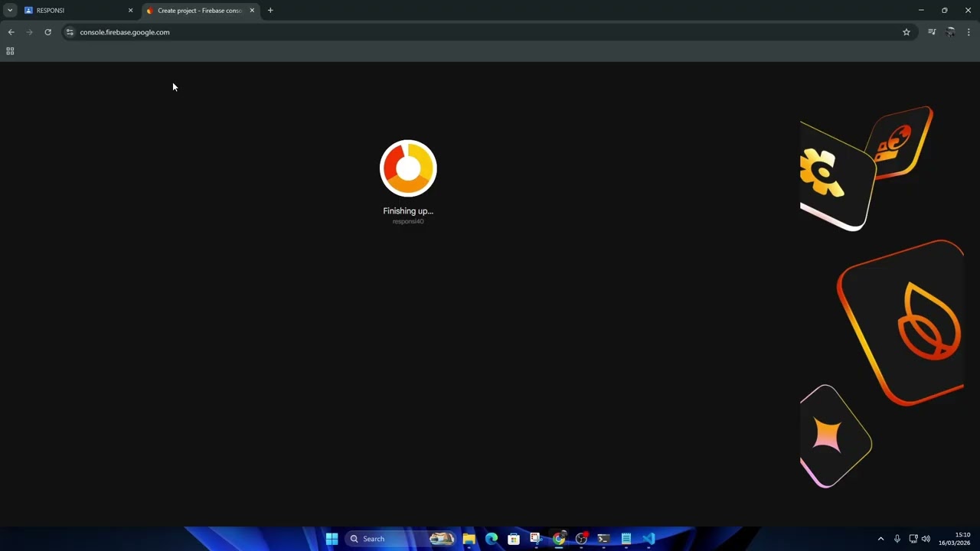Image resolution: width=980 pixels, height=551 pixels.
Task: Click the address bar URL field
Action: pos(488,32)
